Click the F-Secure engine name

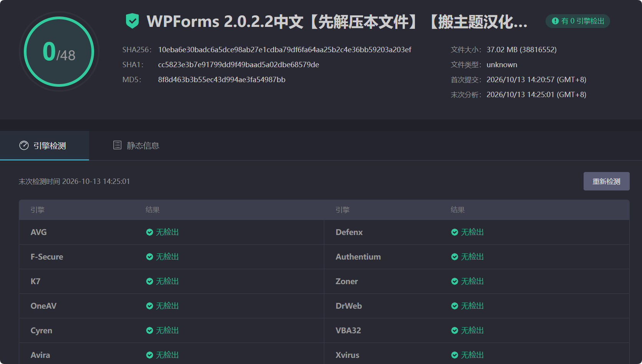point(47,257)
